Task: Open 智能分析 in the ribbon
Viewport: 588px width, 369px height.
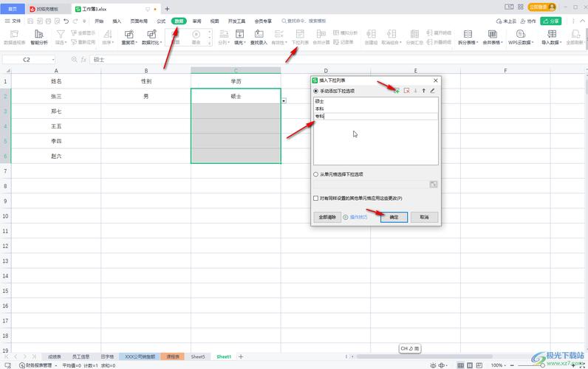Action: coord(39,37)
